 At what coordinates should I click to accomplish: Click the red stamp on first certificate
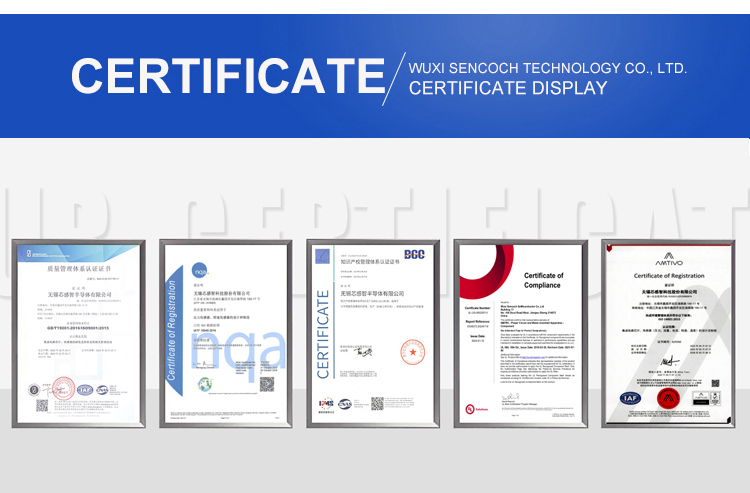pyautogui.click(x=64, y=388)
